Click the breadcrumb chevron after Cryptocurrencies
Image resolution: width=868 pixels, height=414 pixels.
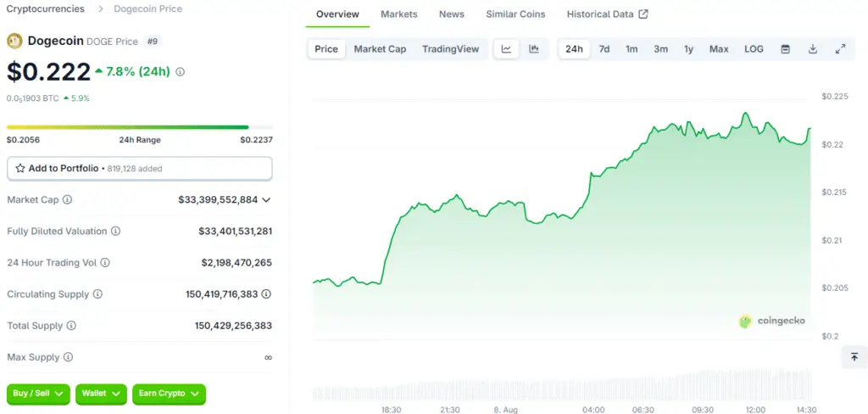tap(100, 8)
